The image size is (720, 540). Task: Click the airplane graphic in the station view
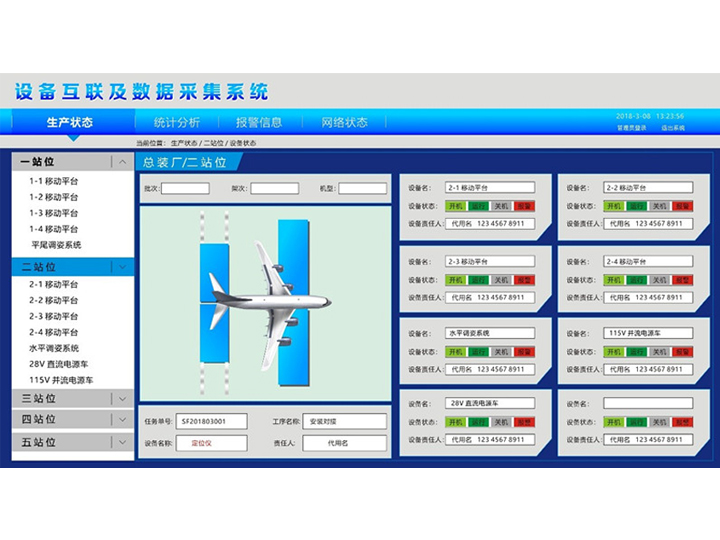pyautogui.click(x=267, y=302)
